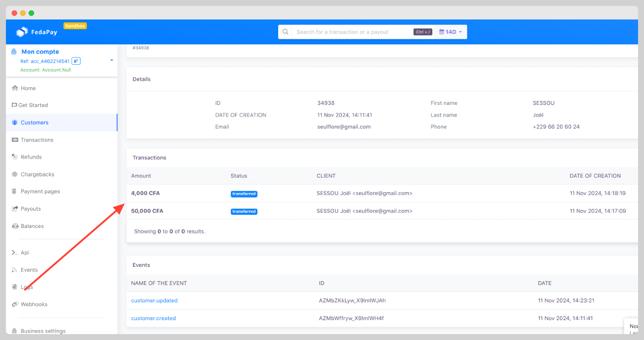Click the Ref: acc_4462214541 text

45,61
